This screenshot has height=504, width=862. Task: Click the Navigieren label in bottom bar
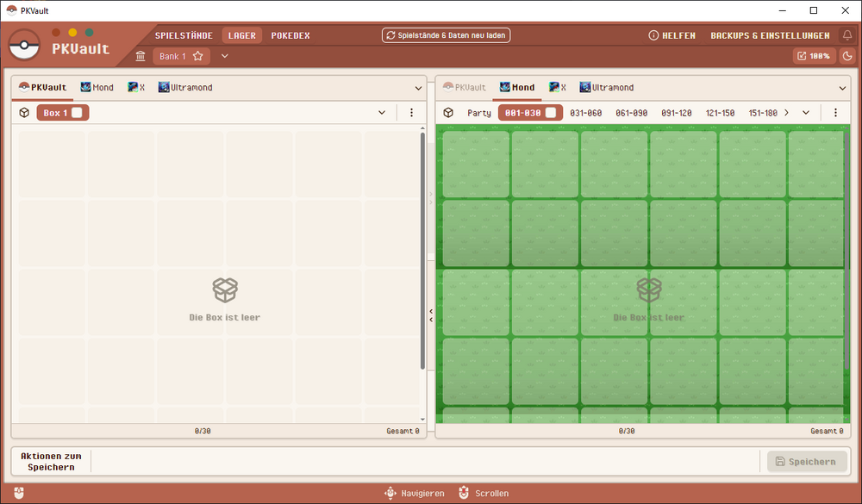(x=422, y=494)
